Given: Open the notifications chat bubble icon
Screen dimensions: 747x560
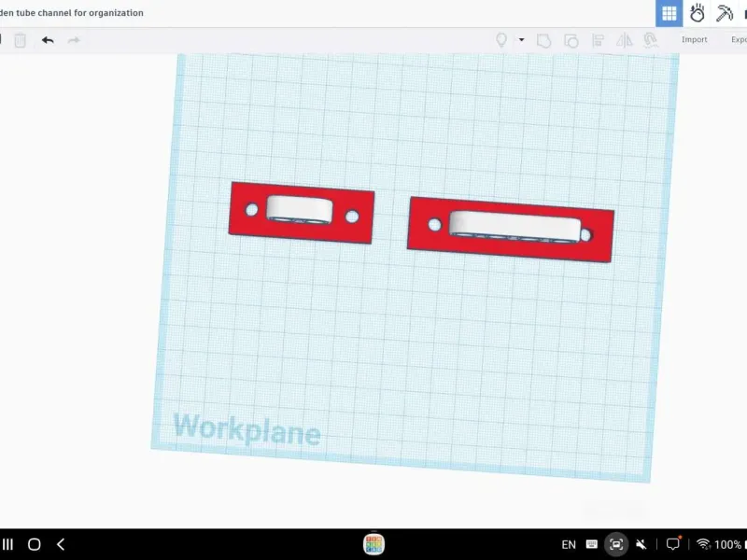Looking at the screenshot, I should pyautogui.click(x=673, y=543).
